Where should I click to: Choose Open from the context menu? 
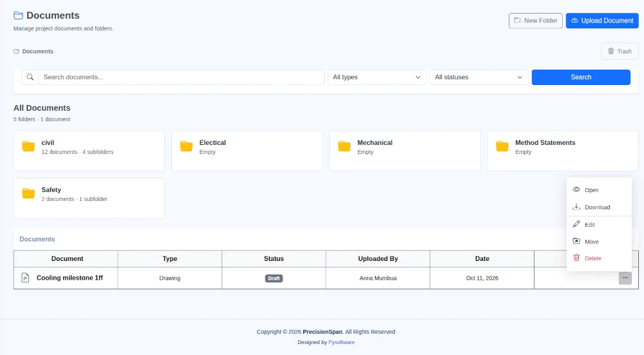pyautogui.click(x=599, y=190)
